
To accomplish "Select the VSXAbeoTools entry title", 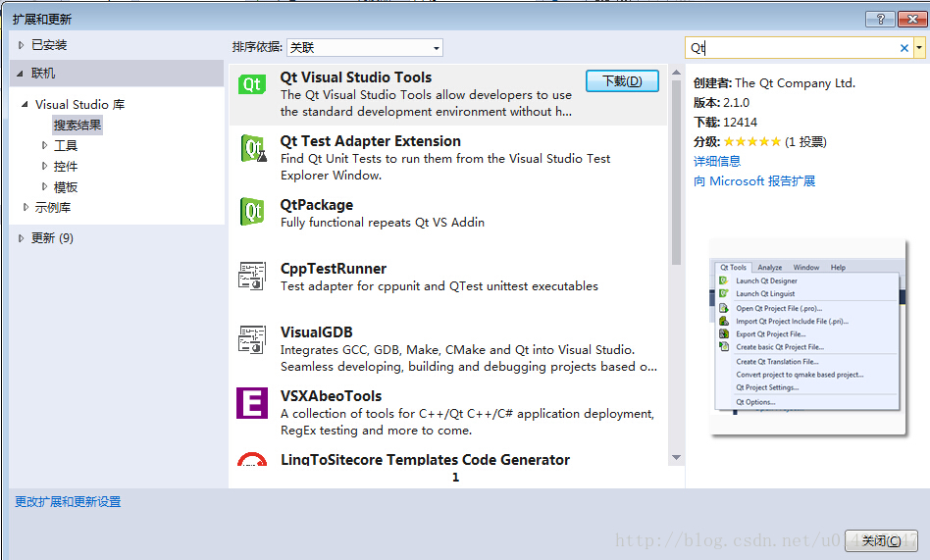I will [x=331, y=395].
